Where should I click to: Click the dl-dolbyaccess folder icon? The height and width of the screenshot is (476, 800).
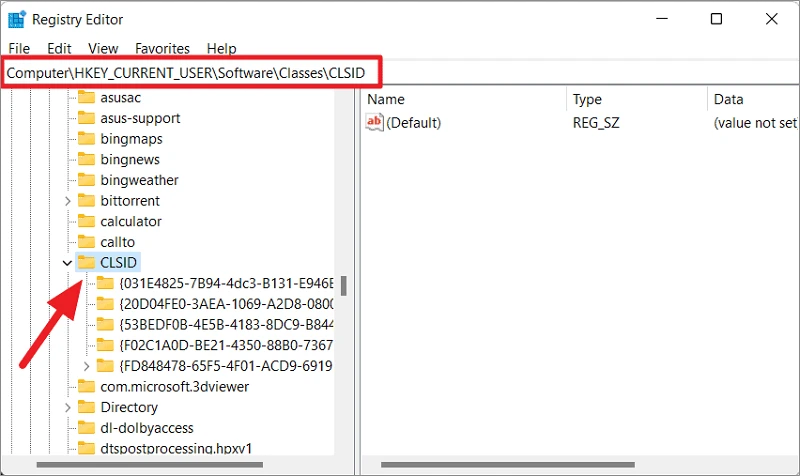(87, 428)
